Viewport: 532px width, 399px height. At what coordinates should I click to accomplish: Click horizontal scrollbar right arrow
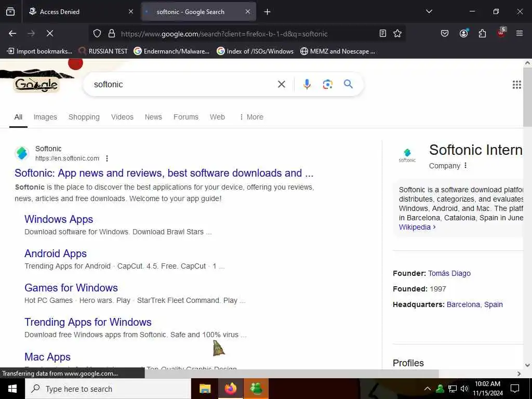click(519, 374)
